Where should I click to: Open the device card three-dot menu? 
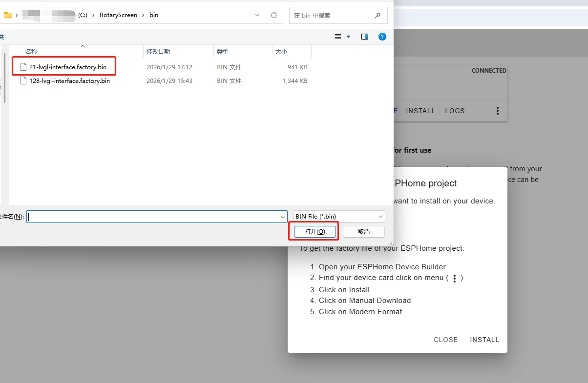pyautogui.click(x=498, y=111)
